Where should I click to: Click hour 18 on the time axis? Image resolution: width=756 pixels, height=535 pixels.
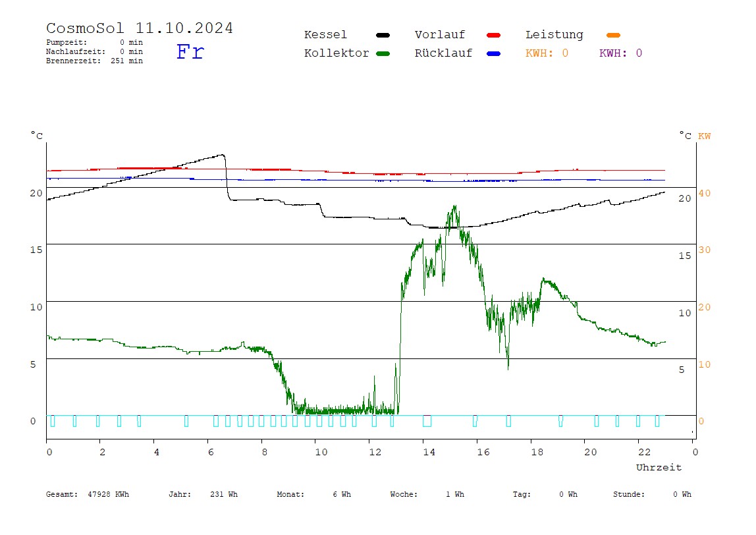pos(537,452)
